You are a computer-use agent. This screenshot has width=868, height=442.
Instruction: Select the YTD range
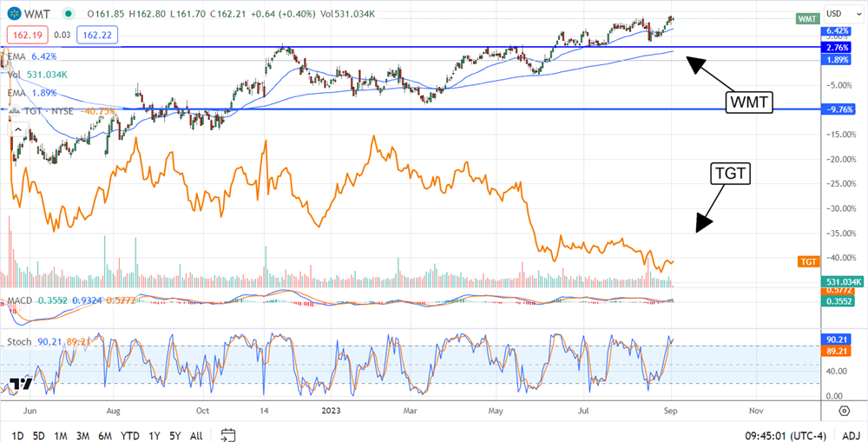pyautogui.click(x=131, y=434)
